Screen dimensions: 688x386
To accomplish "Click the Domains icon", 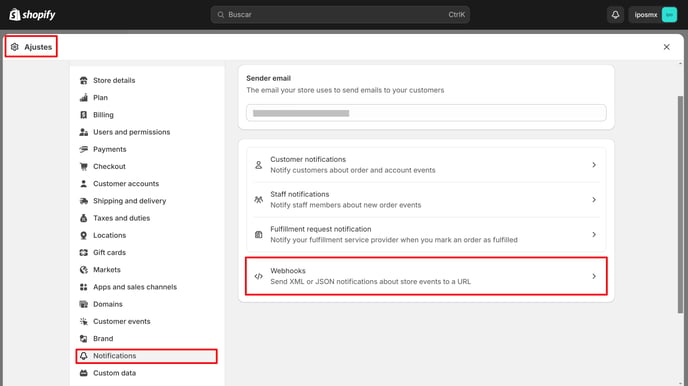I will (83, 304).
